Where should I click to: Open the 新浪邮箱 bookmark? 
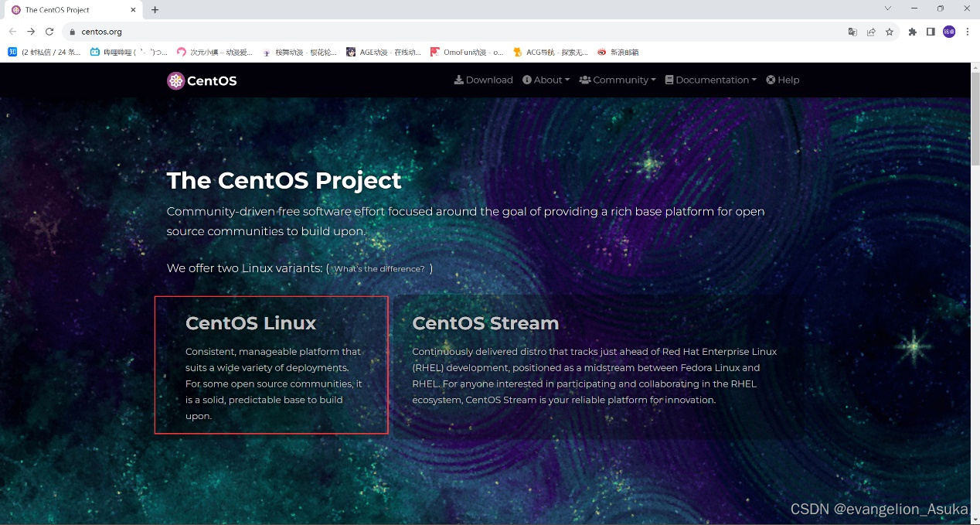point(618,52)
